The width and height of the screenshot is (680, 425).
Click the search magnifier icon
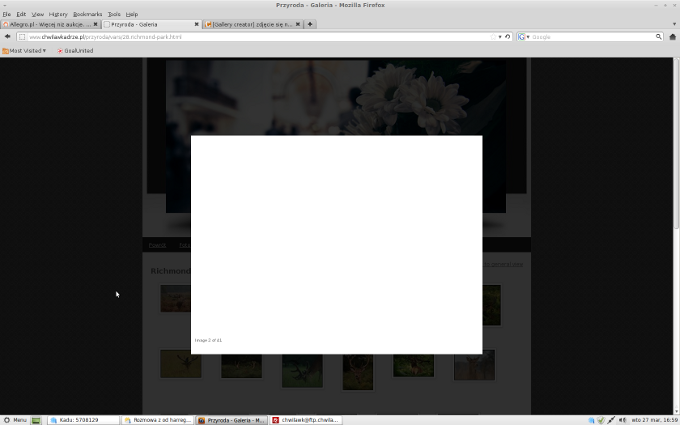tap(659, 37)
